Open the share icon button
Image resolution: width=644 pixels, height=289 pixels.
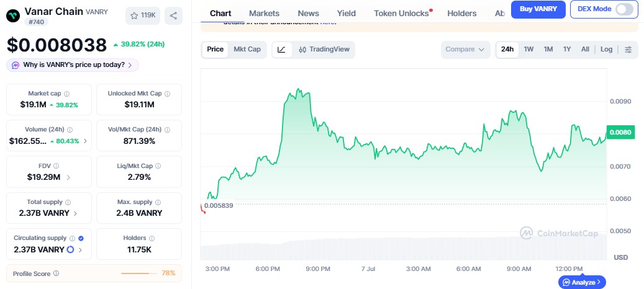173,16
